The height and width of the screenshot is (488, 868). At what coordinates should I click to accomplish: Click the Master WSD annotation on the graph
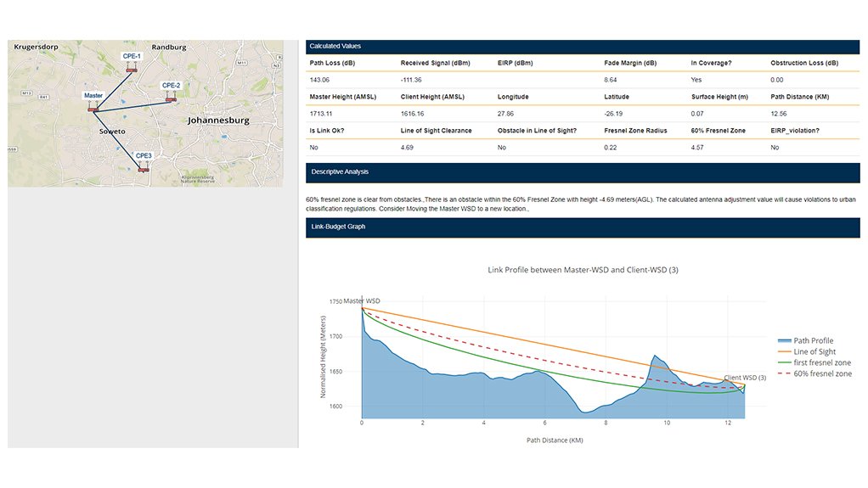tap(362, 301)
